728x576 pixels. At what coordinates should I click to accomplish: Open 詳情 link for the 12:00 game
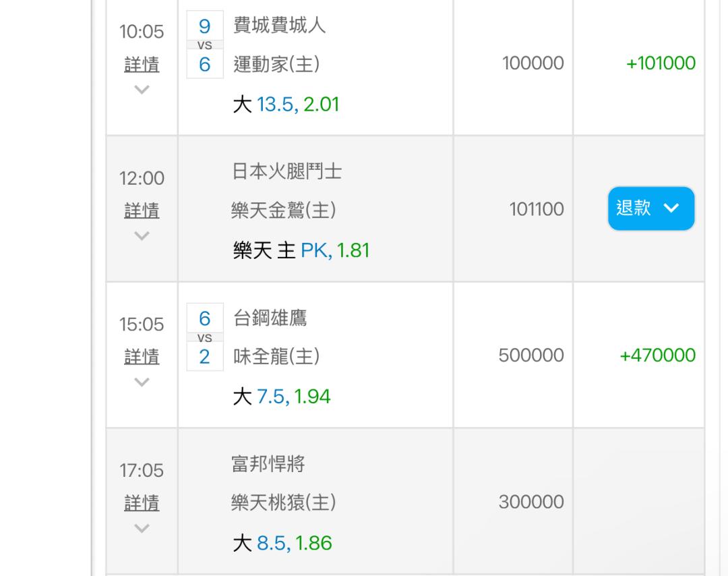point(142,210)
